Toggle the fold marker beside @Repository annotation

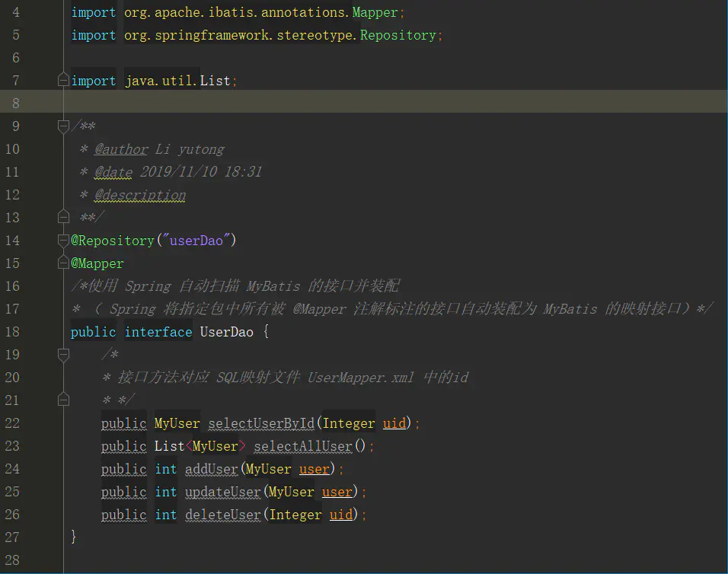pos(64,240)
